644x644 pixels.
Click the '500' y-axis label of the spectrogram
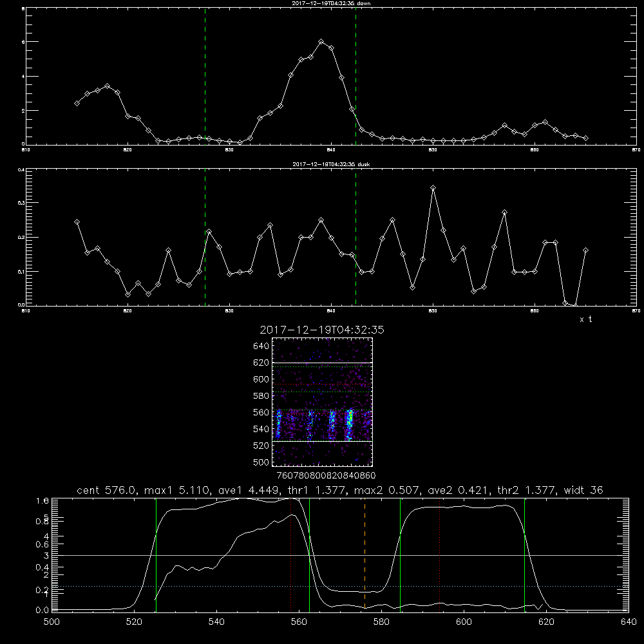[x=261, y=462]
